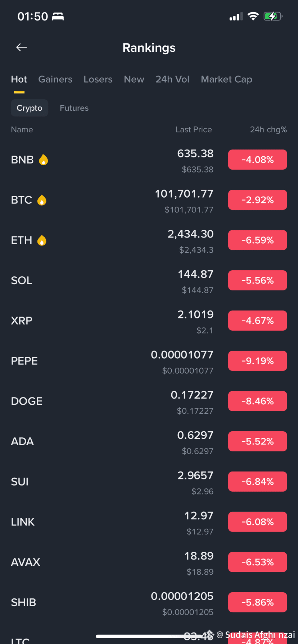The height and width of the screenshot is (644, 298).
Task: Switch to the 24h Vol tab
Action: [x=172, y=79]
